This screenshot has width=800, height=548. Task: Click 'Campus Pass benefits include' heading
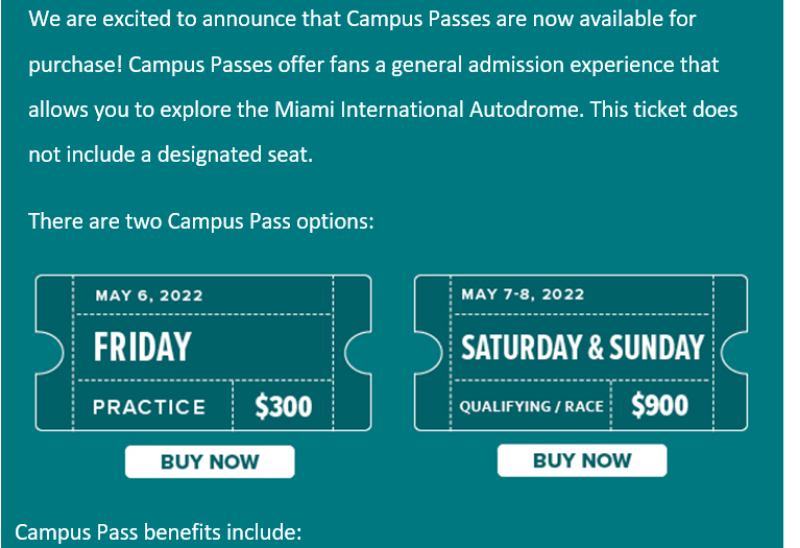tap(158, 532)
